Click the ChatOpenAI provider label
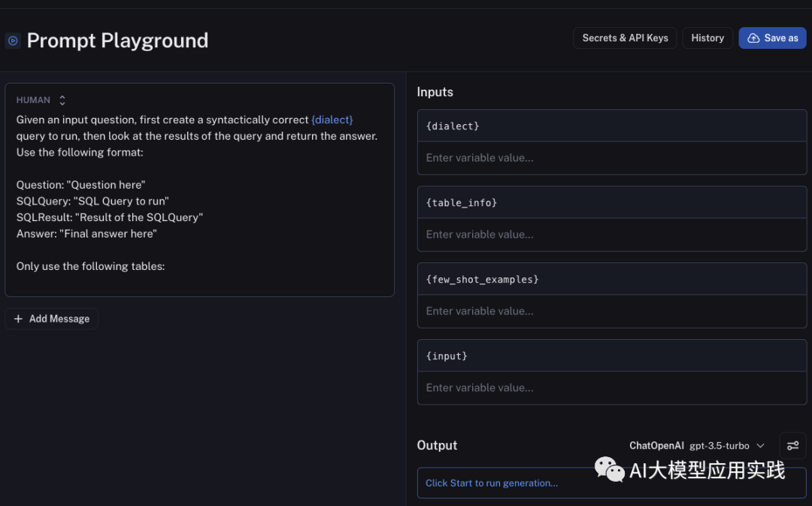Viewport: 812px width, 506px height. coord(656,446)
